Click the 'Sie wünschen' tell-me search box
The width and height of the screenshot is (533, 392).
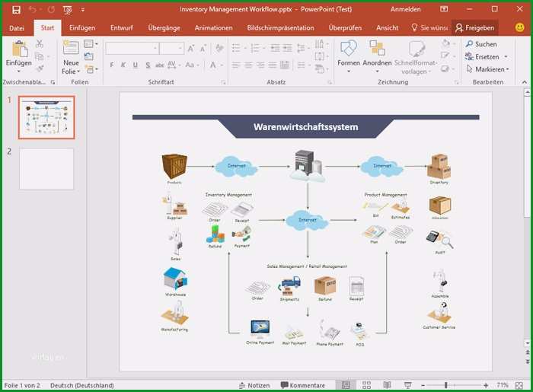coord(429,28)
